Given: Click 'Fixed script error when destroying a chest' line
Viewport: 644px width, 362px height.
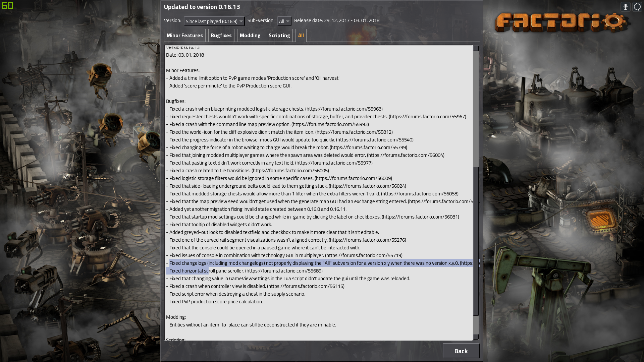Looking at the screenshot, I should pos(235,294).
